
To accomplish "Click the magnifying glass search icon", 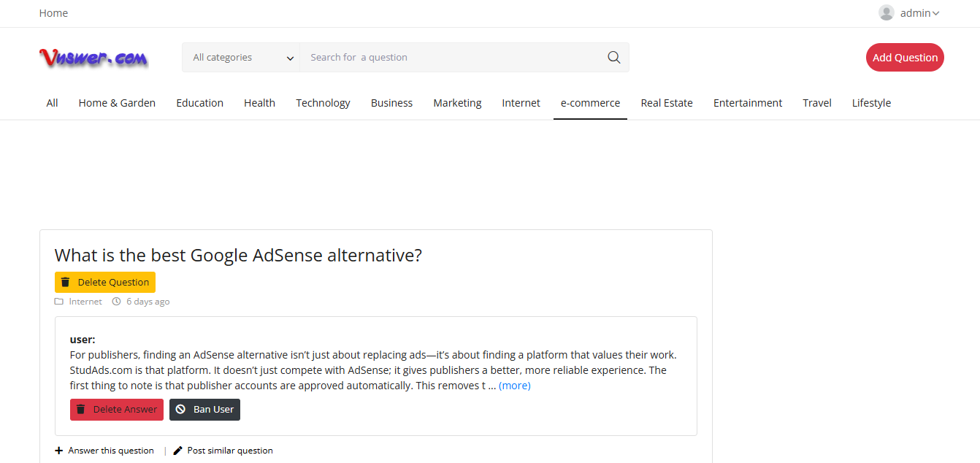I will click(x=613, y=58).
